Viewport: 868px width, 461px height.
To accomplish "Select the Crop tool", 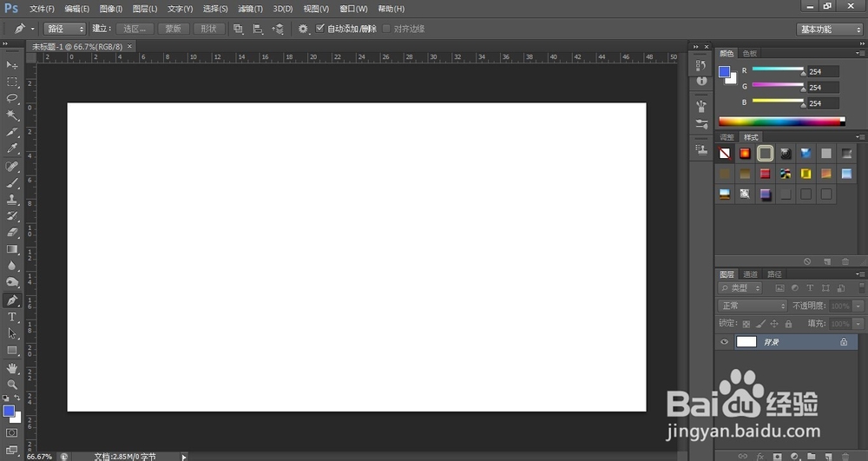I will tap(11, 132).
